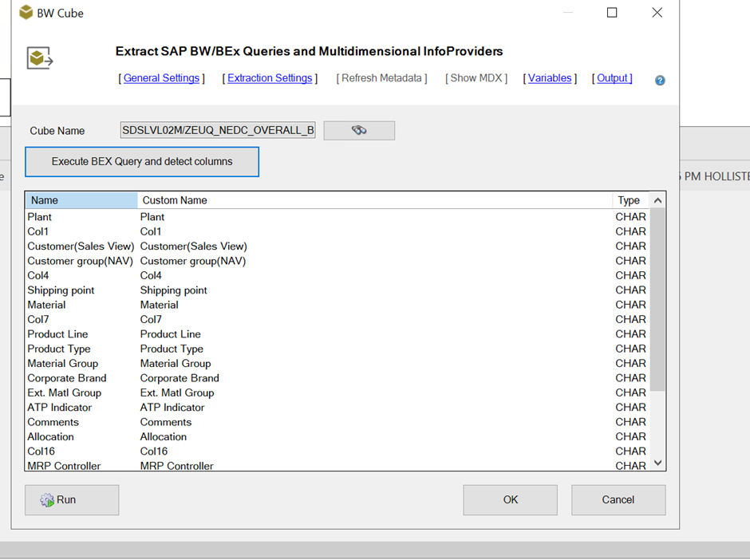Click the column list scroll down arrow
The width and height of the screenshot is (750, 560).
tap(657, 463)
